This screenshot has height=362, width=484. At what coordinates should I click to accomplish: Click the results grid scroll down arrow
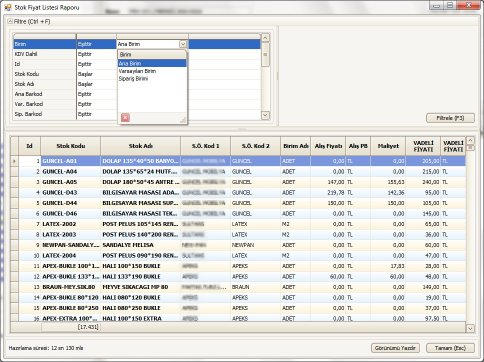(x=470, y=329)
